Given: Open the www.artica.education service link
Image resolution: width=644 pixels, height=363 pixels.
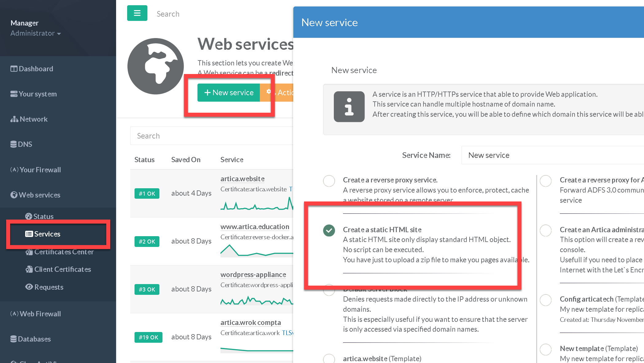Looking at the screenshot, I should coord(255,227).
